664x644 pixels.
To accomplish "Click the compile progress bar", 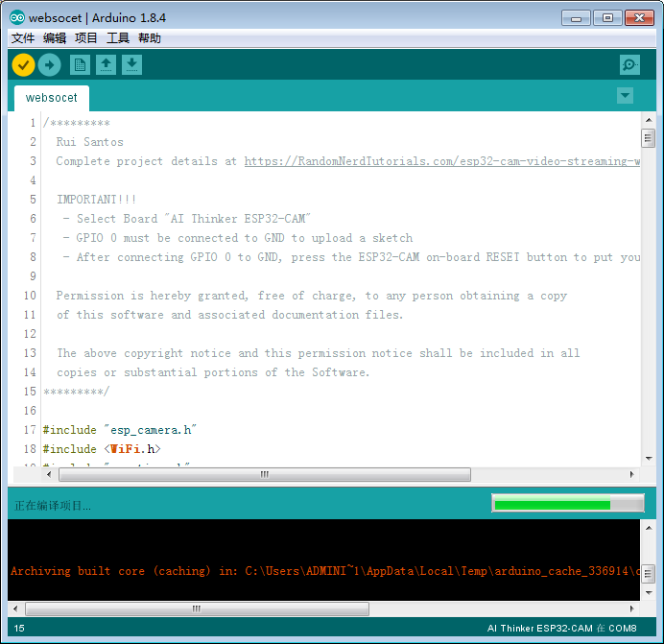I will point(568,504).
